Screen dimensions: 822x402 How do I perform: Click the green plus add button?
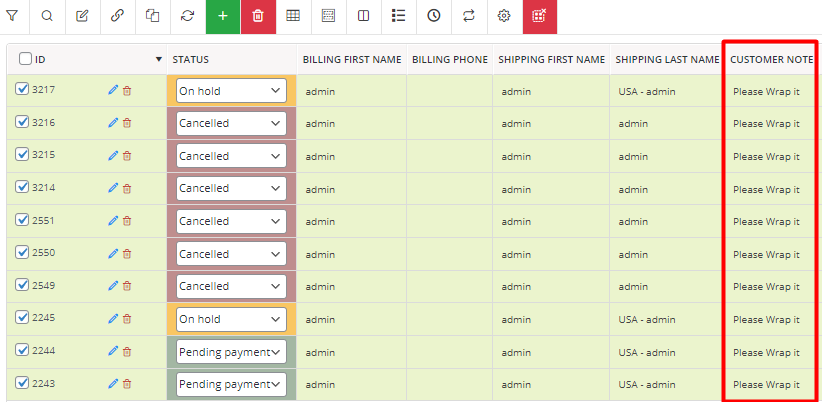pos(223,16)
